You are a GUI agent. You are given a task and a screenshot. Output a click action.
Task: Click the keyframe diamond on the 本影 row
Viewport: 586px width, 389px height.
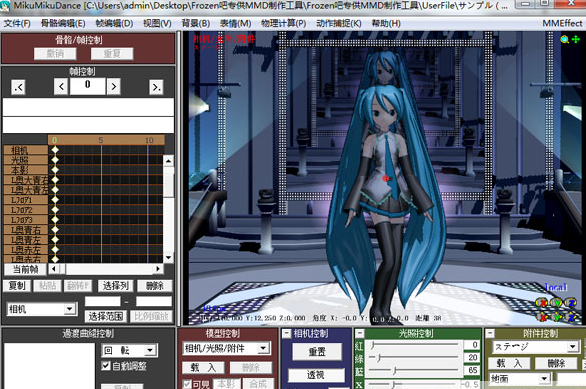pos(55,169)
